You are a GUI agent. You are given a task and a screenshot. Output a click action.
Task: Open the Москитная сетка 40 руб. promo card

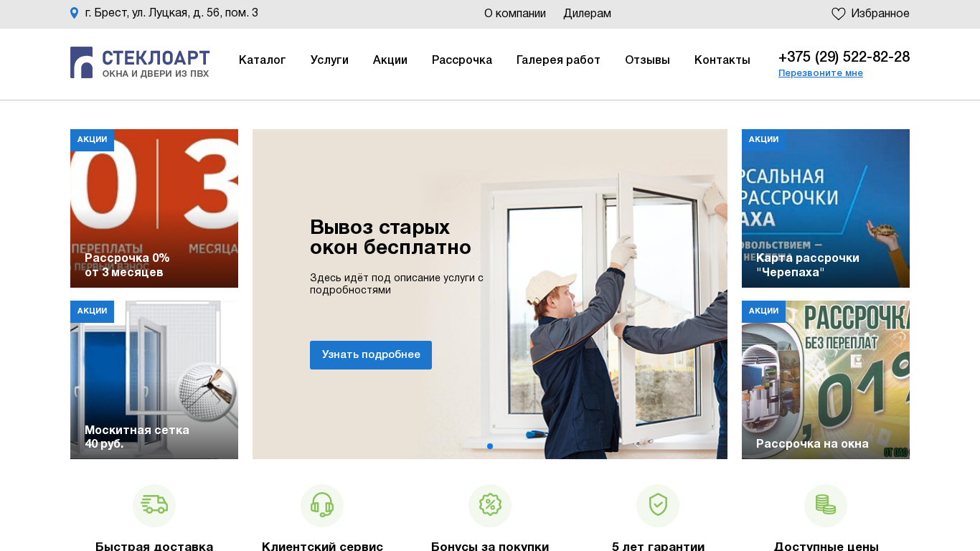point(154,380)
